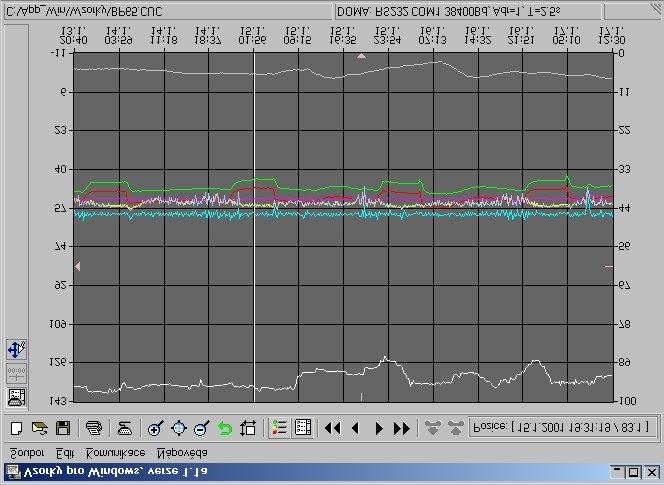Click the Open file folder icon
Viewport: 664px width, 485px height.
(39, 428)
